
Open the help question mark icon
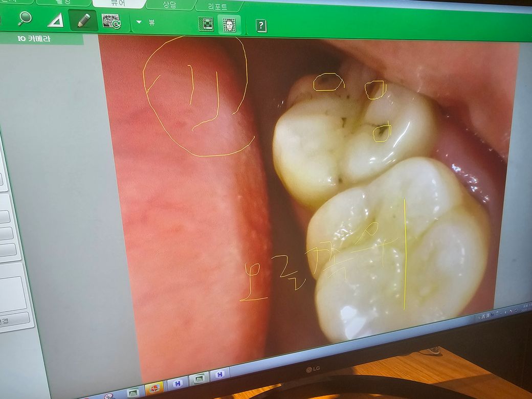[x=261, y=26]
